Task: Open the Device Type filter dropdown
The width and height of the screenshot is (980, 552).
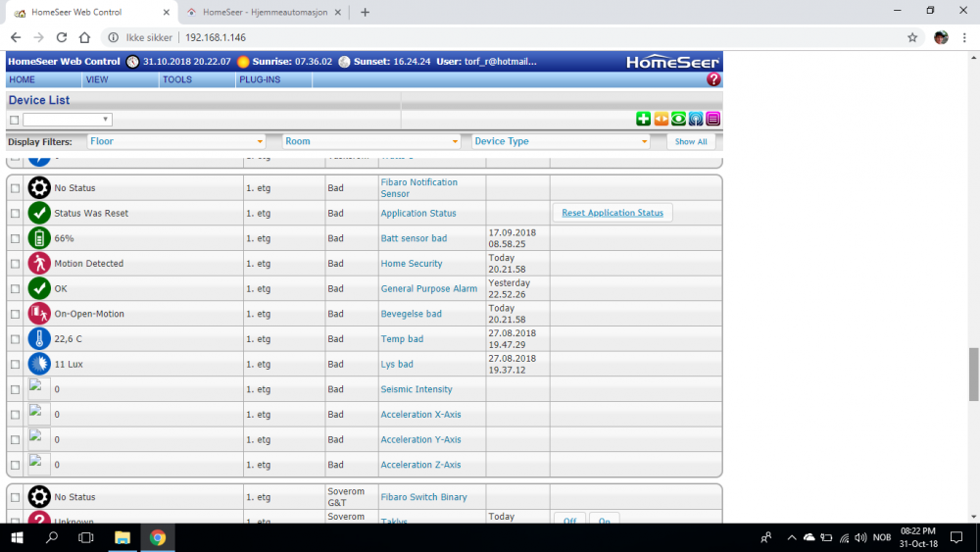Action: [561, 141]
